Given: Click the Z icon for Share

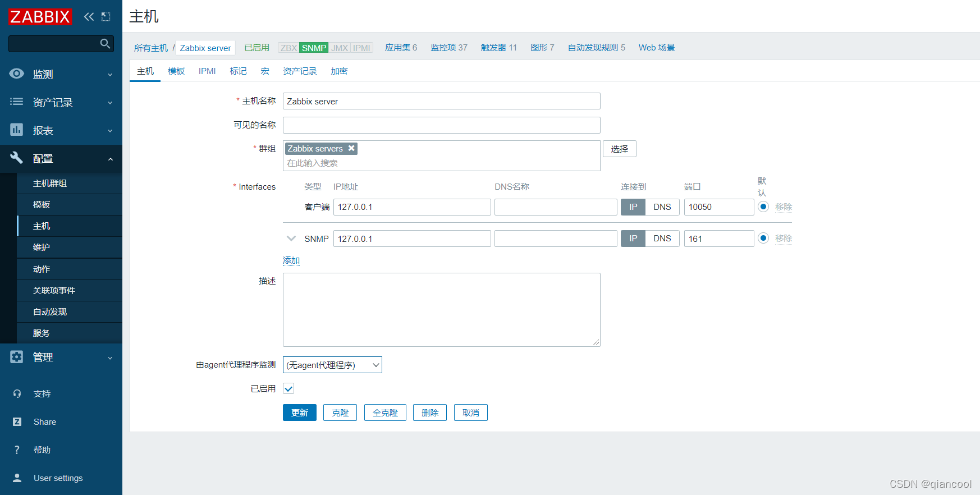Looking at the screenshot, I should pyautogui.click(x=17, y=422).
